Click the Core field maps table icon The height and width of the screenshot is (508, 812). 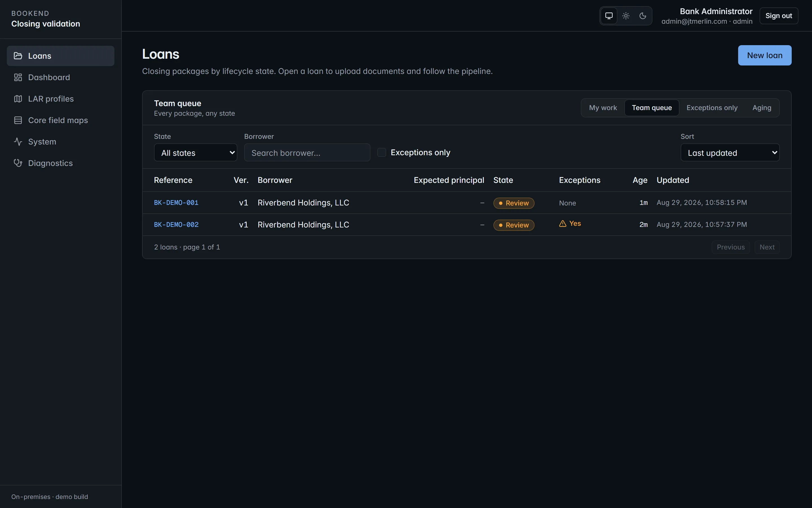[18, 120]
